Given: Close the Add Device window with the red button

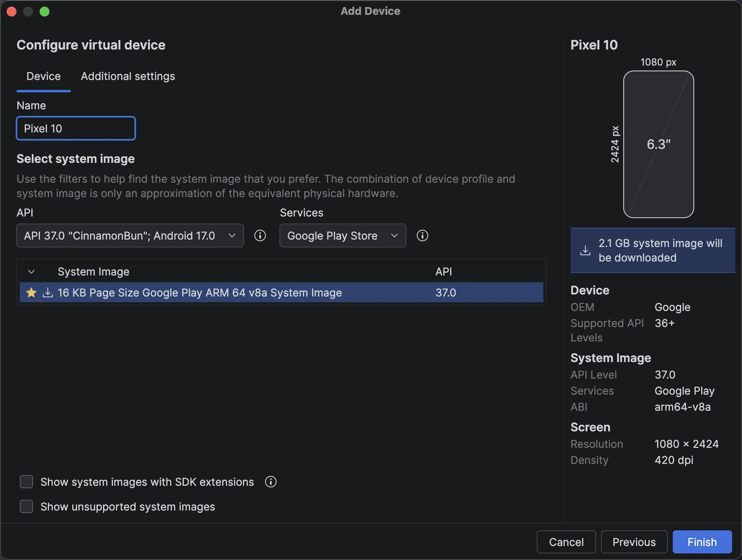Looking at the screenshot, I should tap(12, 12).
